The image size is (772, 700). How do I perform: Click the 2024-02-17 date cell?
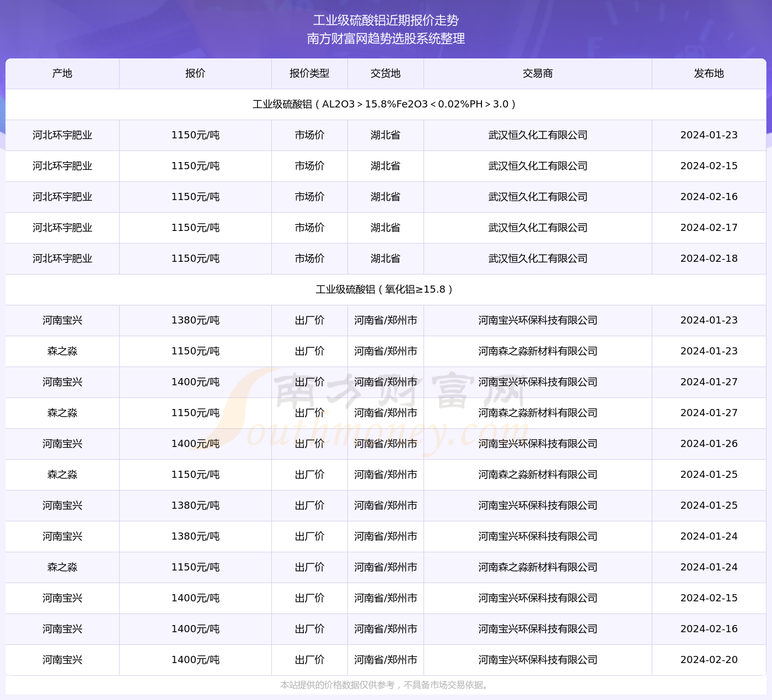(709, 228)
